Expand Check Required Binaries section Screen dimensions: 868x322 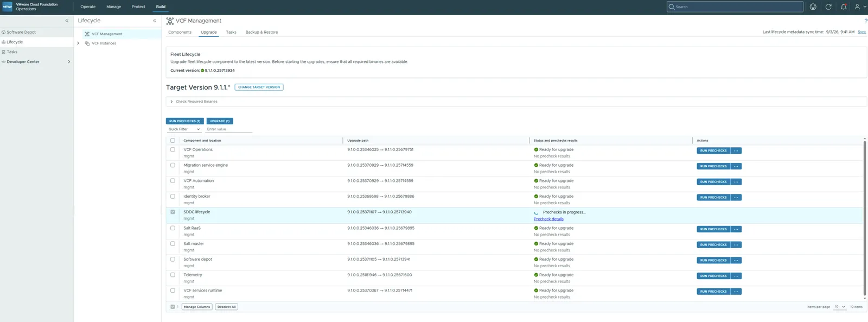tap(171, 102)
